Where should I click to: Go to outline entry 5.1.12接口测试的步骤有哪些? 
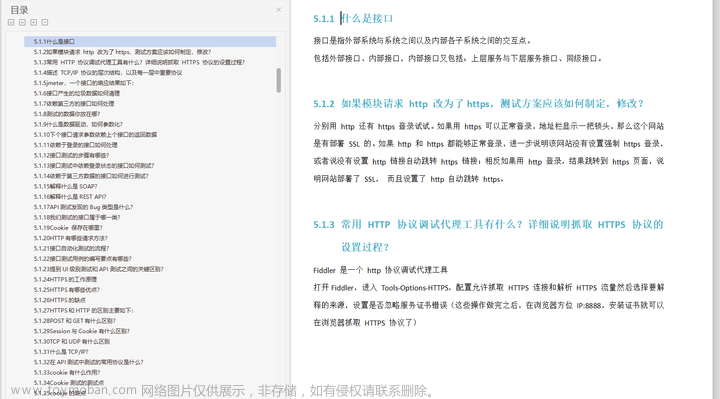click(x=71, y=155)
